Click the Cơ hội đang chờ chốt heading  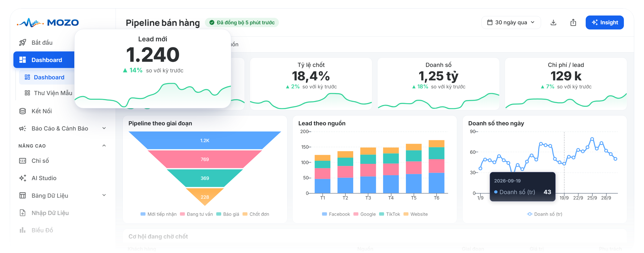click(158, 236)
